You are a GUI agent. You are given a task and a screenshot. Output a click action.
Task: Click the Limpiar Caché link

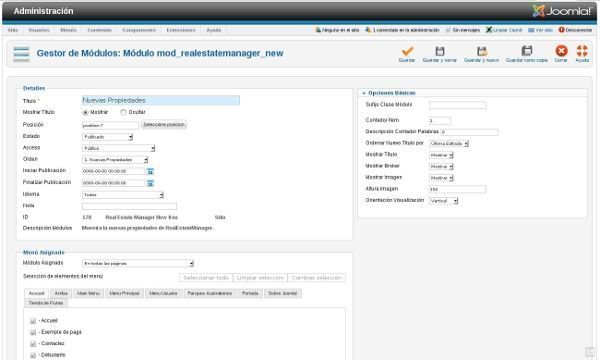pyautogui.click(x=507, y=30)
